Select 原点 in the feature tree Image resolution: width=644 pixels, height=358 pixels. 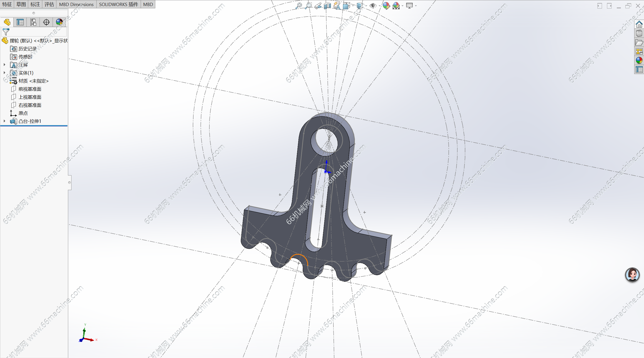[19, 113]
